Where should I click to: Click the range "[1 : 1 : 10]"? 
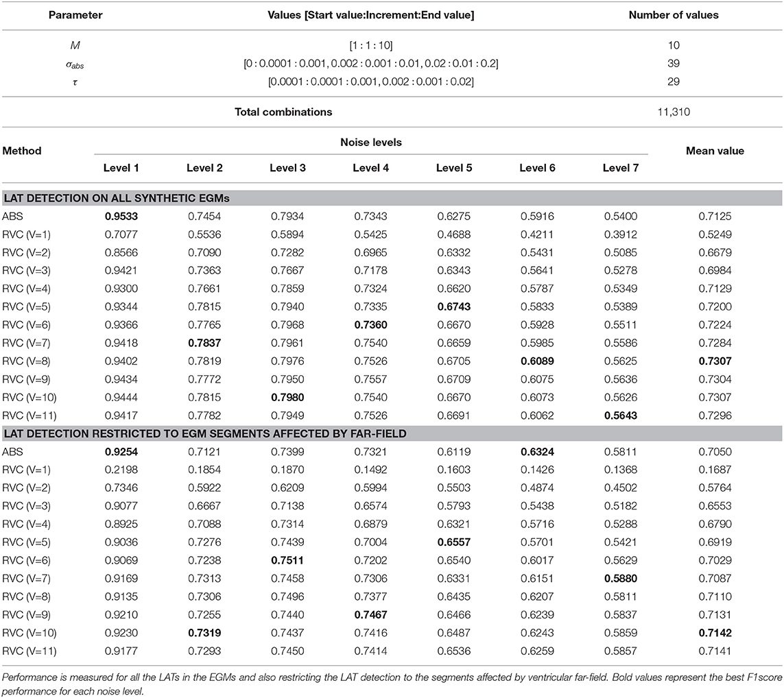click(x=371, y=45)
